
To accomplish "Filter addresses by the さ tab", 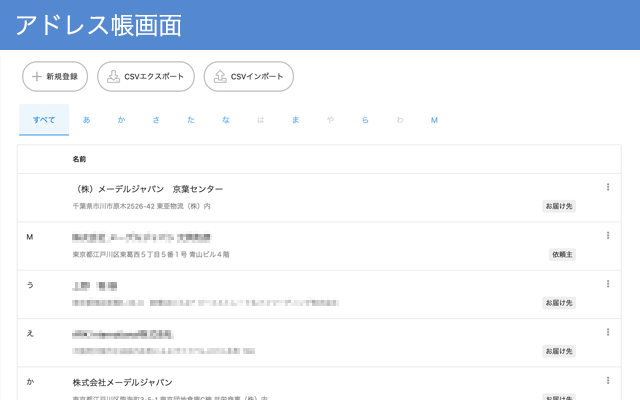I will [x=156, y=120].
